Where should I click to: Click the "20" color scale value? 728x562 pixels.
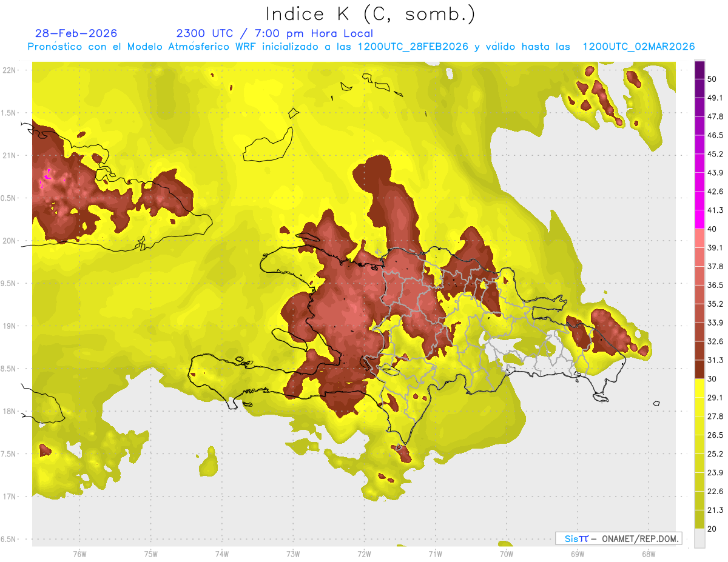click(712, 529)
